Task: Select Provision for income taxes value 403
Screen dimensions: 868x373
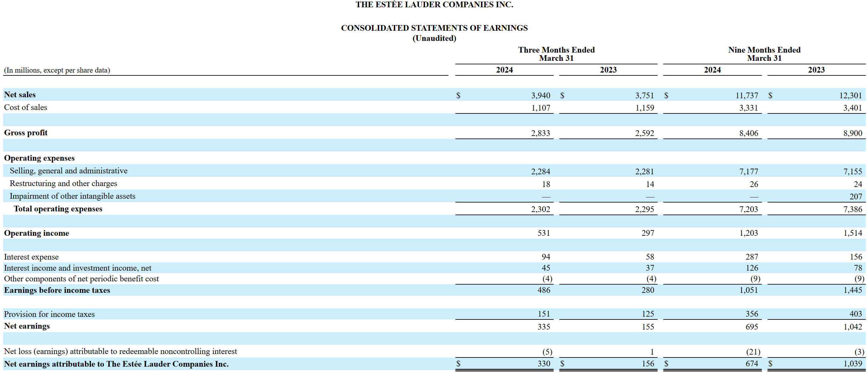Action: coord(856,314)
